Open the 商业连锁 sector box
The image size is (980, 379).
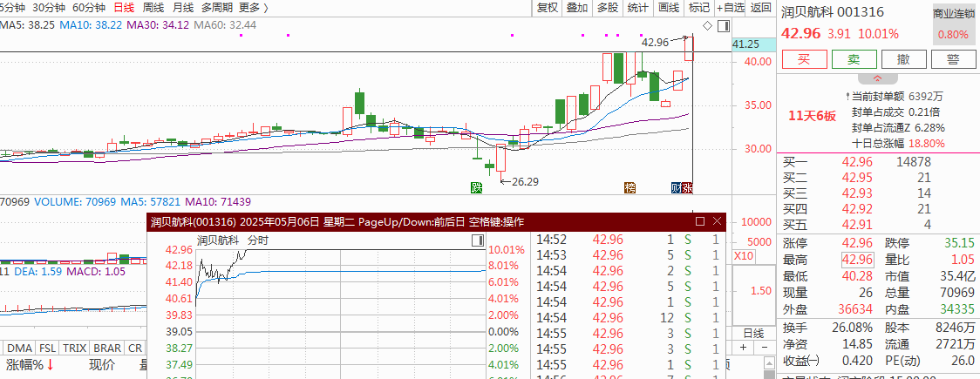click(954, 24)
